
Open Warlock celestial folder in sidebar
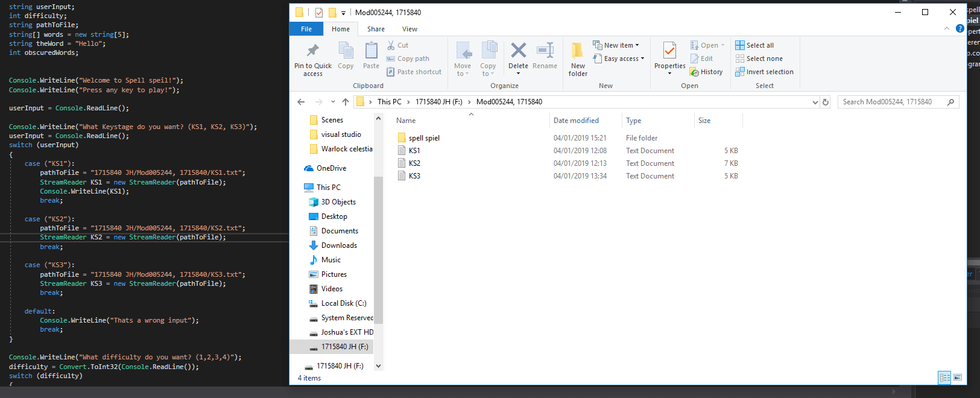[341, 149]
